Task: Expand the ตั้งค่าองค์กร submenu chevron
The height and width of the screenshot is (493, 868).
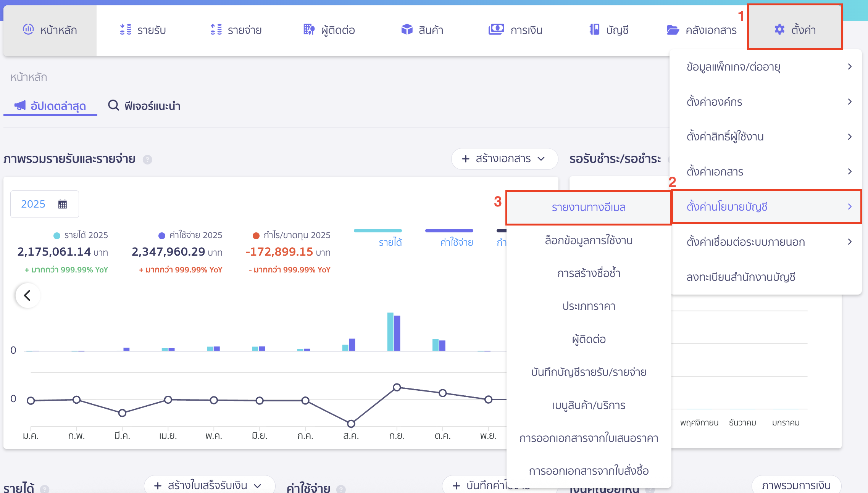Action: (x=850, y=101)
